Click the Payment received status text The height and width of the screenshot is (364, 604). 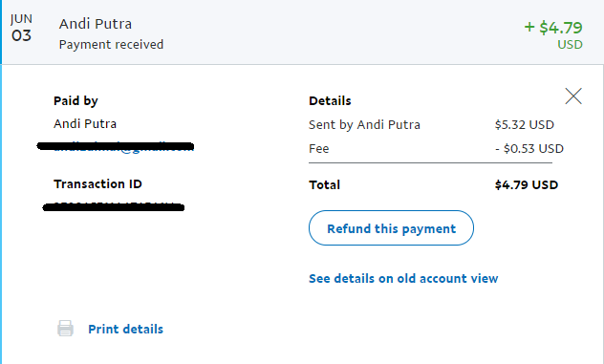pos(111,44)
